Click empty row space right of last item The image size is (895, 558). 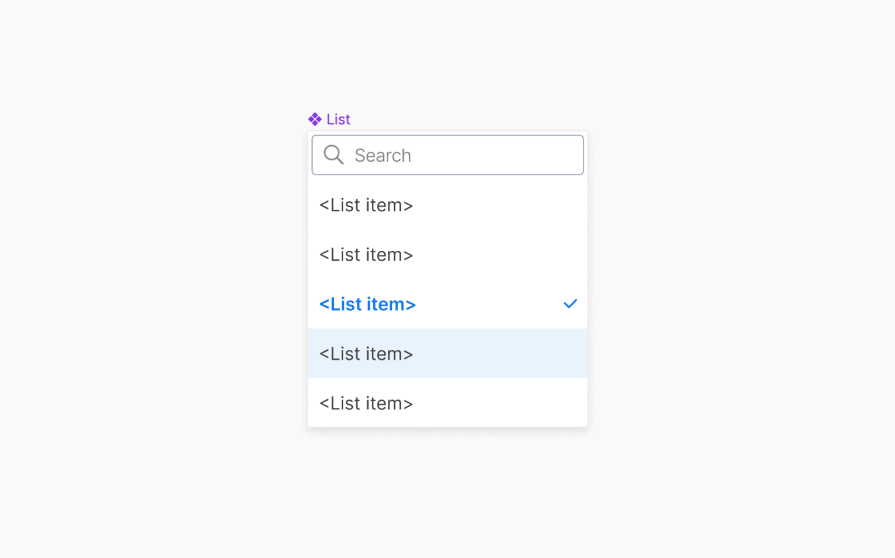tap(500, 403)
